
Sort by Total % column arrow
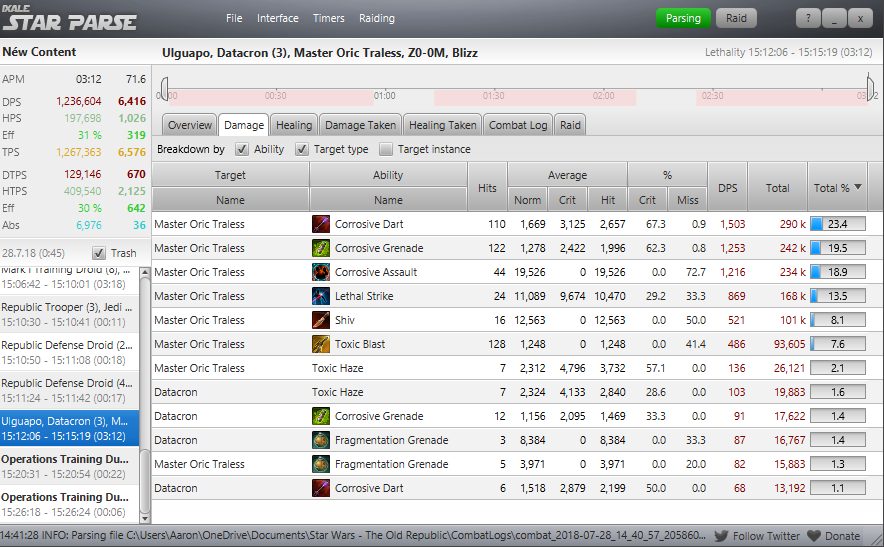[x=858, y=187]
